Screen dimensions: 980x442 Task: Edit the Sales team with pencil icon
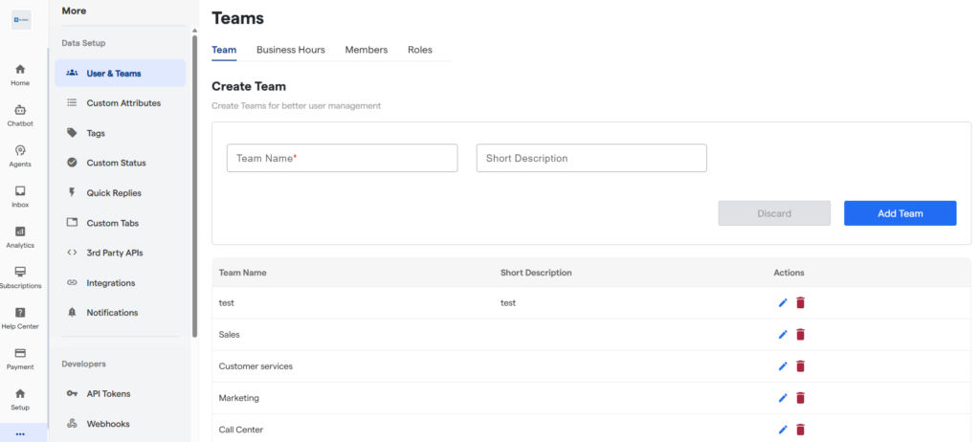pyautogui.click(x=783, y=335)
